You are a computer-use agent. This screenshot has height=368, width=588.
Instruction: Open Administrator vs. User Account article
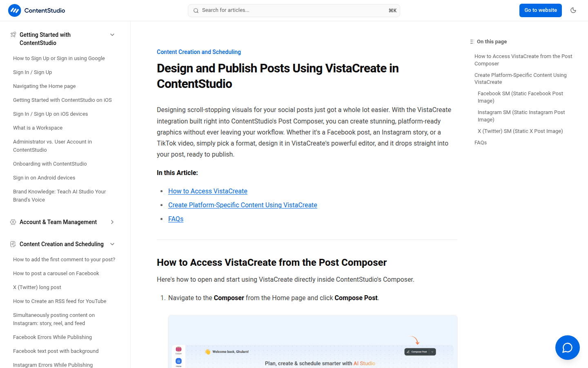pos(52,146)
